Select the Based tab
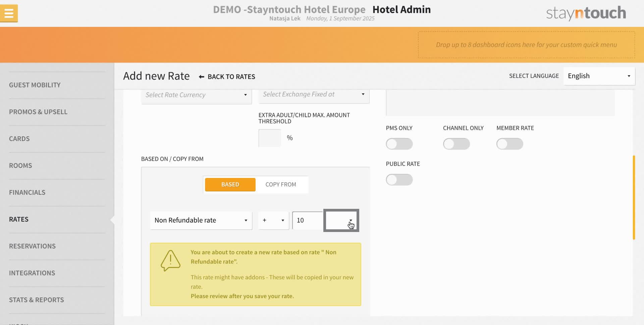Image resolution: width=644 pixels, height=325 pixels. 230,185
